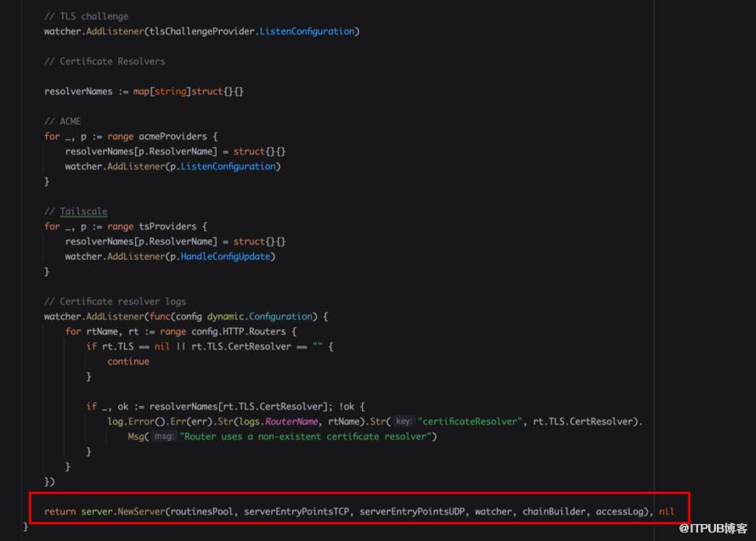
Task: Click 'dynamic.Configuration' parameter type
Action: pyautogui.click(x=260, y=317)
